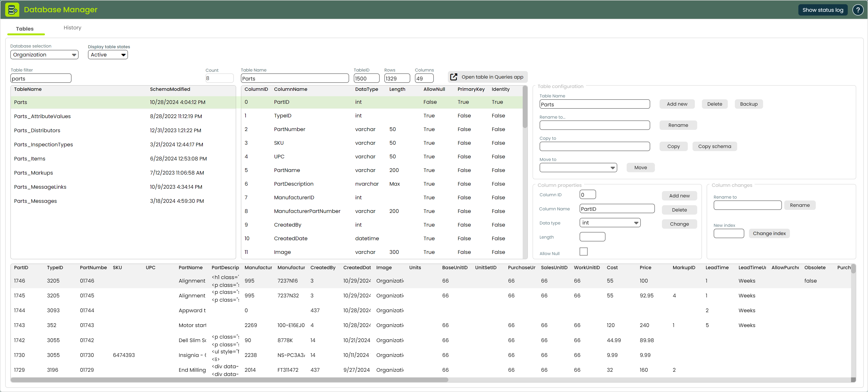Select the CreatedDate column row

pyautogui.click(x=382, y=239)
